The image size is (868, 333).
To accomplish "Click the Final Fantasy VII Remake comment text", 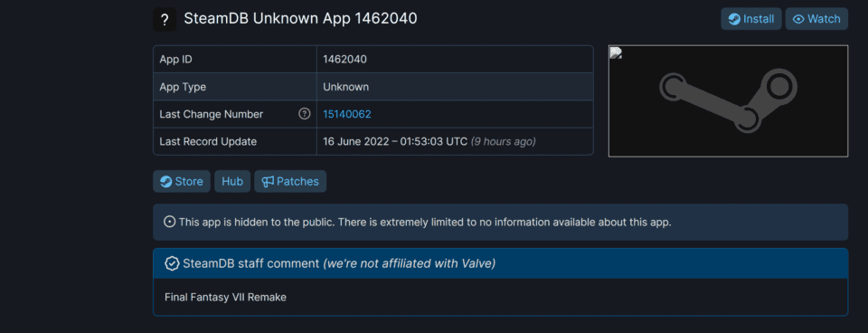I will tap(225, 298).
